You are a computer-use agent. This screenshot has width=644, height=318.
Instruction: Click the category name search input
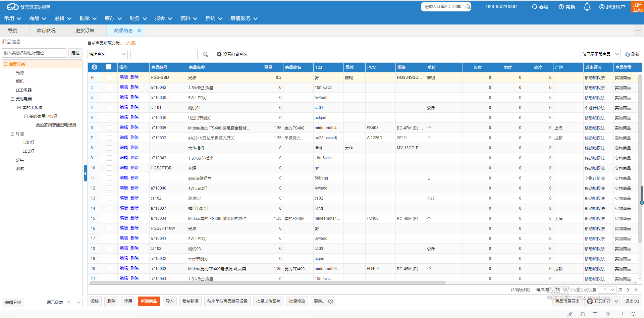point(34,53)
